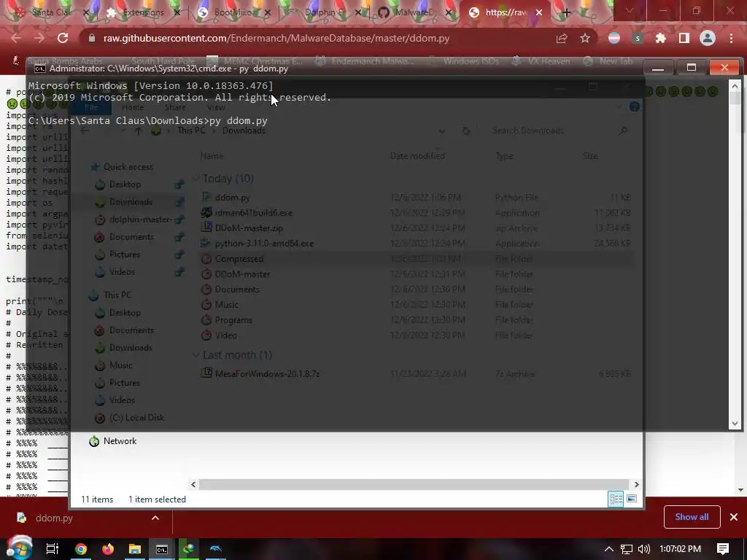Open File Explorer from the taskbar
Image resolution: width=747 pixels, height=560 pixels.
pos(135,549)
